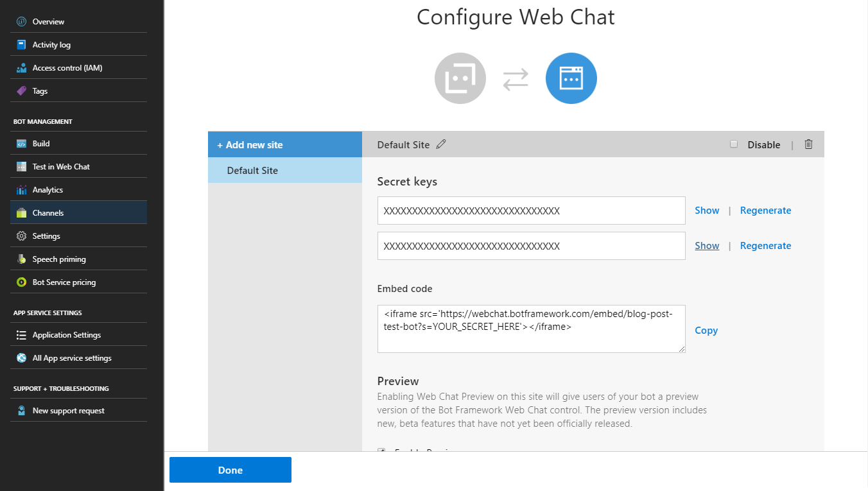Click the New support request person icon
The height and width of the screenshot is (491, 868).
[x=21, y=410]
